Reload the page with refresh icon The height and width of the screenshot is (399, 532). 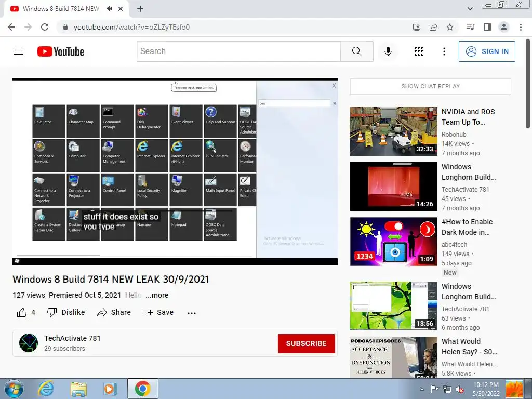point(45,27)
